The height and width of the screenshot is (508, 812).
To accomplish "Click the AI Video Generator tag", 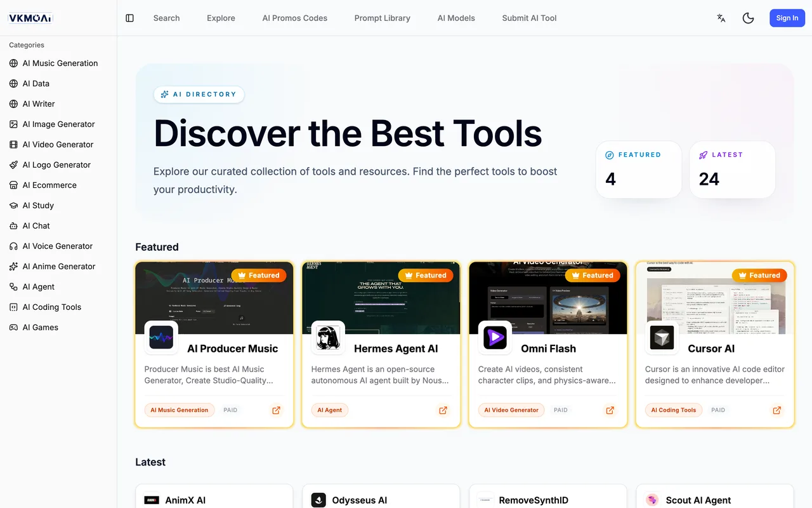I will click(x=511, y=410).
